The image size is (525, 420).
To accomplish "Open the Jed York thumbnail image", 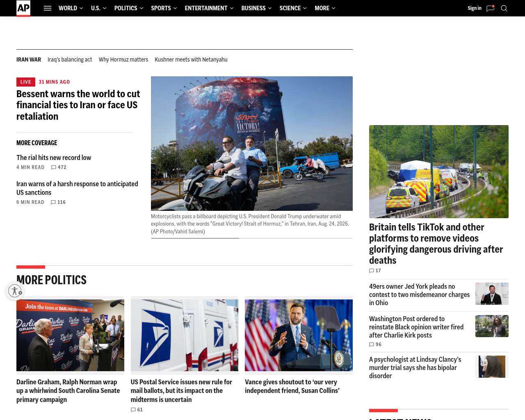I will (x=492, y=294).
